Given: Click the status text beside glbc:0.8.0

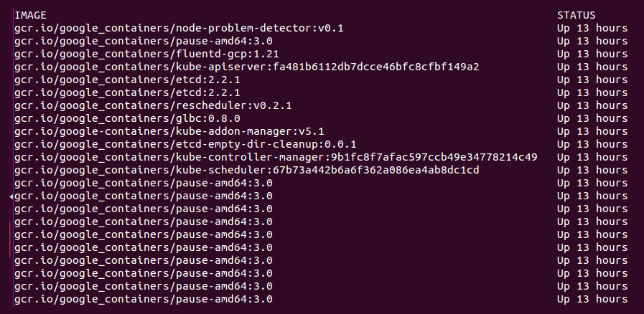Looking at the screenshot, I should click(x=592, y=118).
